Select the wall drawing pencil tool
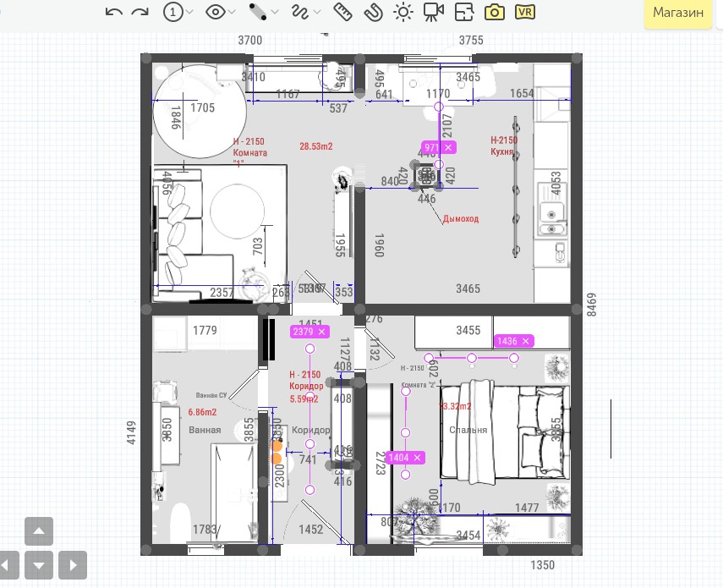Image resolution: width=723 pixels, height=588 pixels. tap(257, 12)
